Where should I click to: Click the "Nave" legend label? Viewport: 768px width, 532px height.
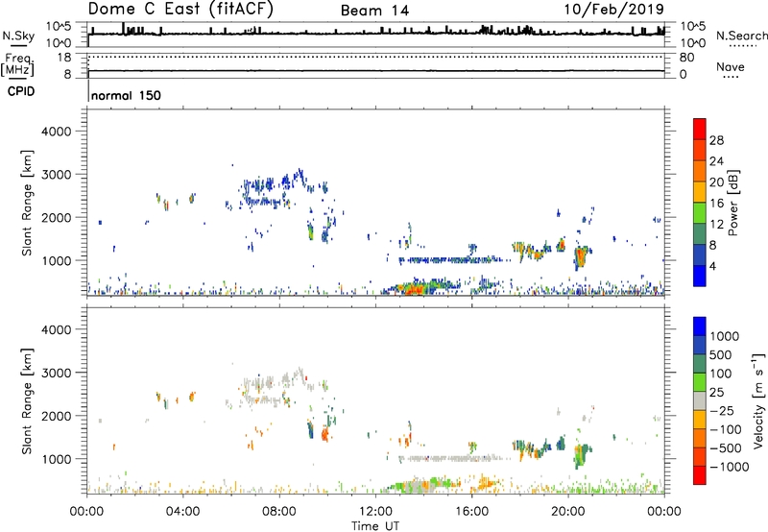pos(731,67)
